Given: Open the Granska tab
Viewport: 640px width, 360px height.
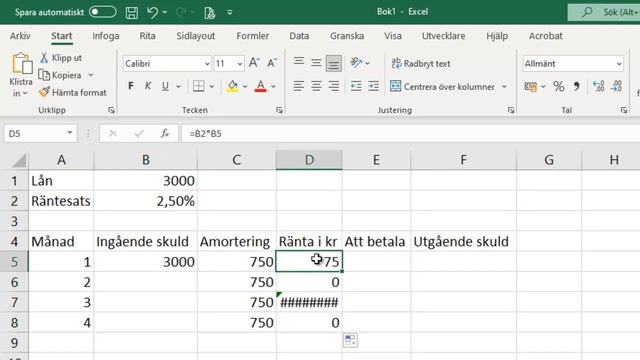Looking at the screenshot, I should (x=347, y=36).
